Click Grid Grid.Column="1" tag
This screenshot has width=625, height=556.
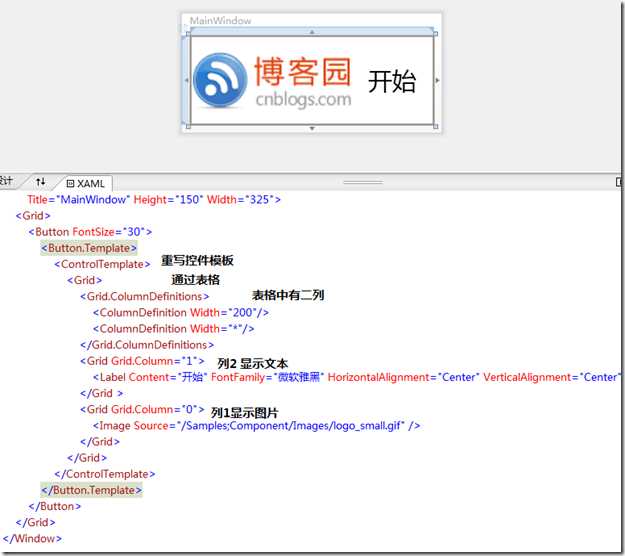click(142, 361)
